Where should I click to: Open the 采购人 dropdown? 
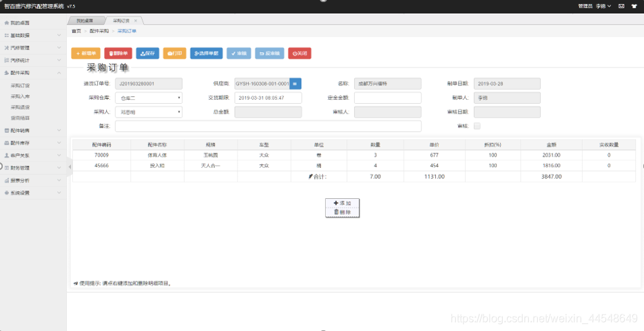tap(149, 112)
